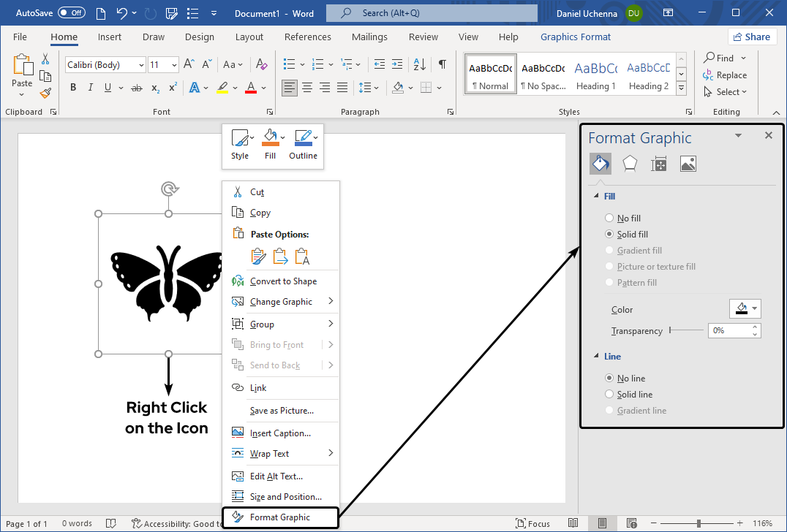This screenshot has width=787, height=532.
Task: Click the Graphic icon in the Format Graphic pane
Action: [x=688, y=163]
